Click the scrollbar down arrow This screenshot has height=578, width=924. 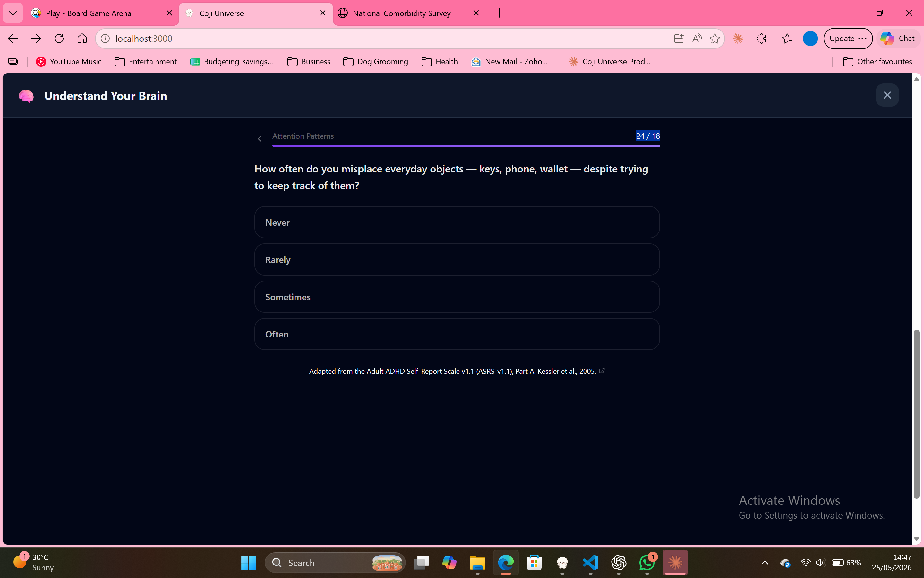coord(916,539)
